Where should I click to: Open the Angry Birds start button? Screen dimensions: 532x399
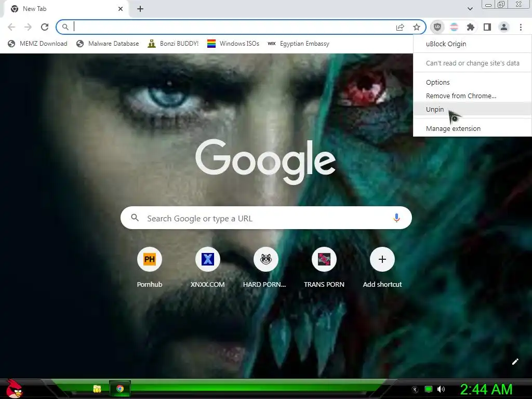(14, 389)
